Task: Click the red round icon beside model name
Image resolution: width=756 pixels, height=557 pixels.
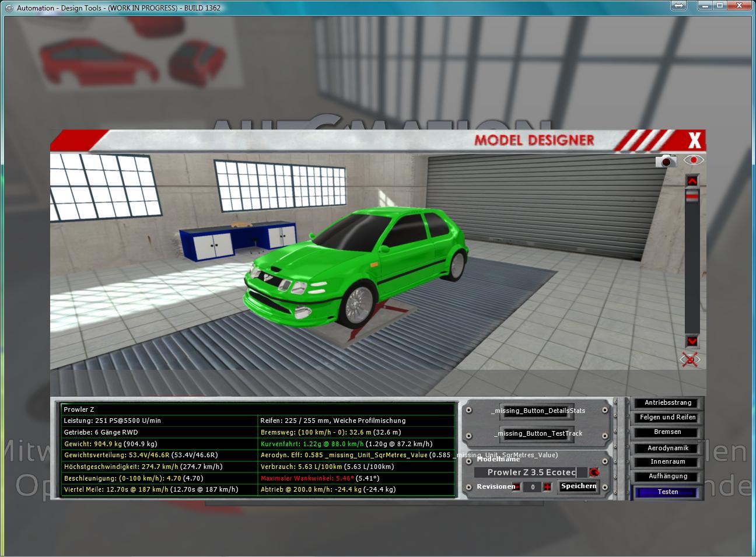Action: tap(594, 472)
